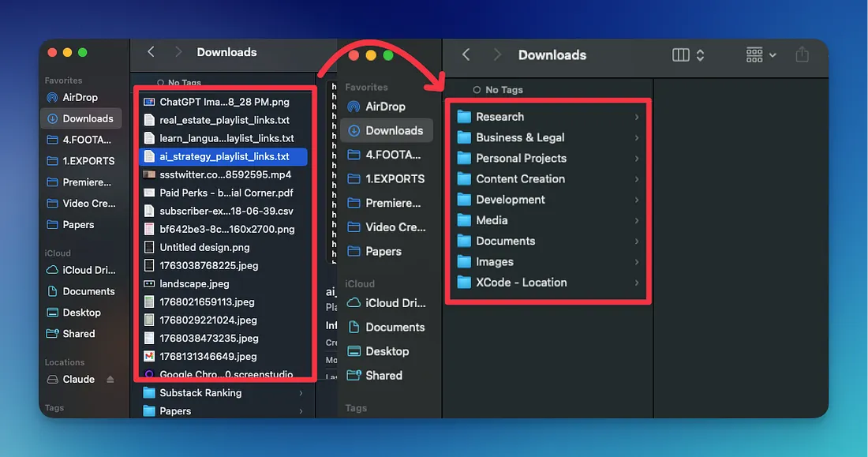The height and width of the screenshot is (457, 868).
Task: Select the landscape.jpeg file
Action: tap(194, 284)
